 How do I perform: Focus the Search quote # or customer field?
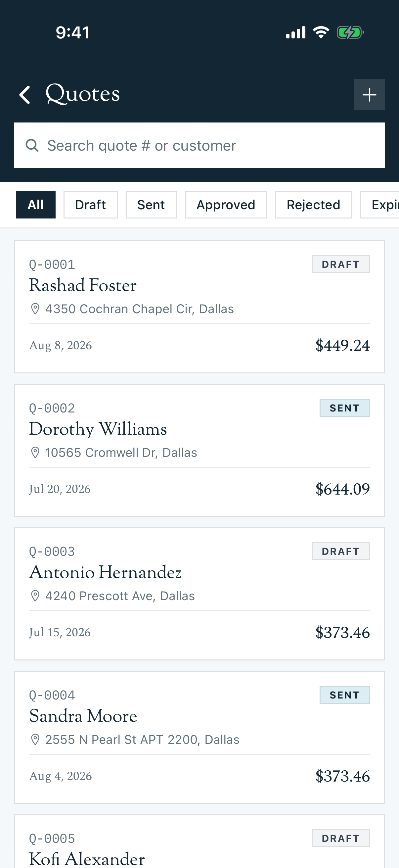(199, 145)
